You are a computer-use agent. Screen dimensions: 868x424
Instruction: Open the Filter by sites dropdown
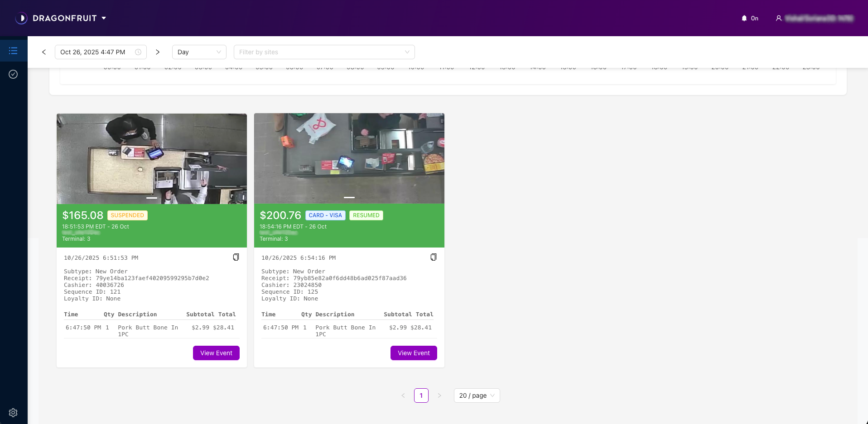324,52
